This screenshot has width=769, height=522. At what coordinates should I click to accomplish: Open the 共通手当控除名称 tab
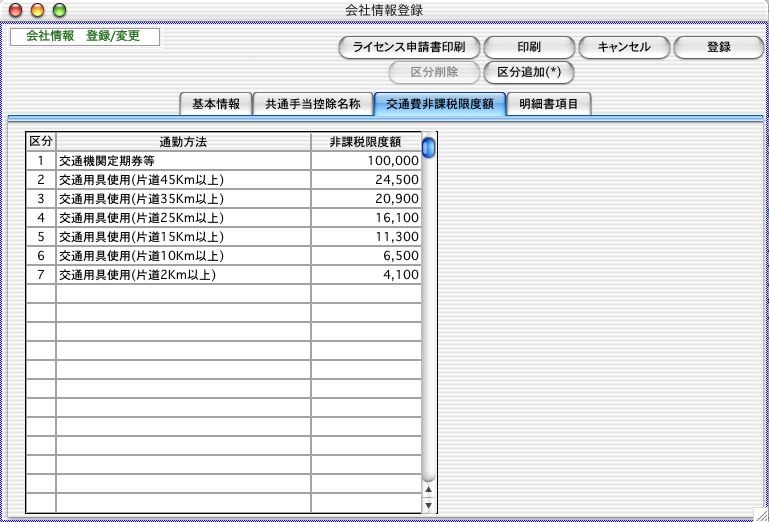tap(312, 104)
